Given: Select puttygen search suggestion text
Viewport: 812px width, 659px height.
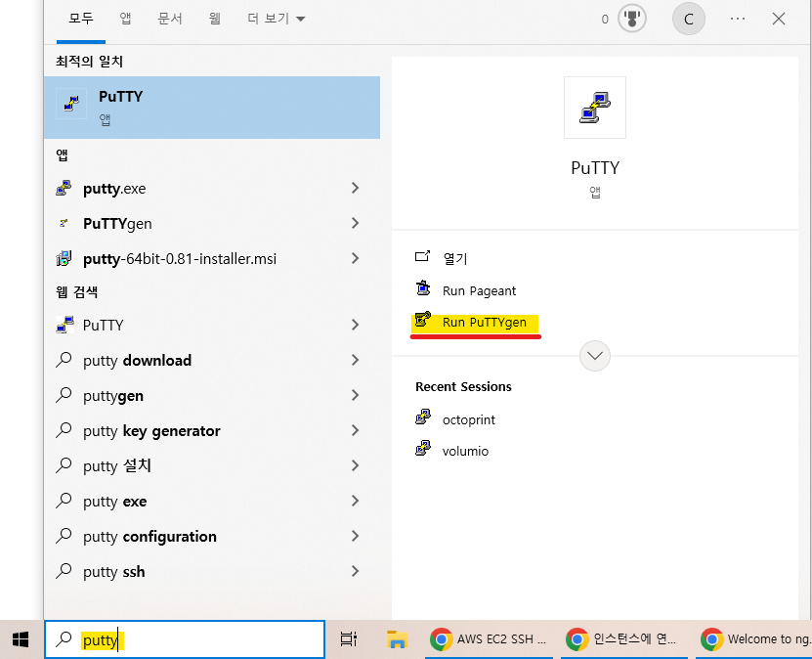Looking at the screenshot, I should 113,396.
